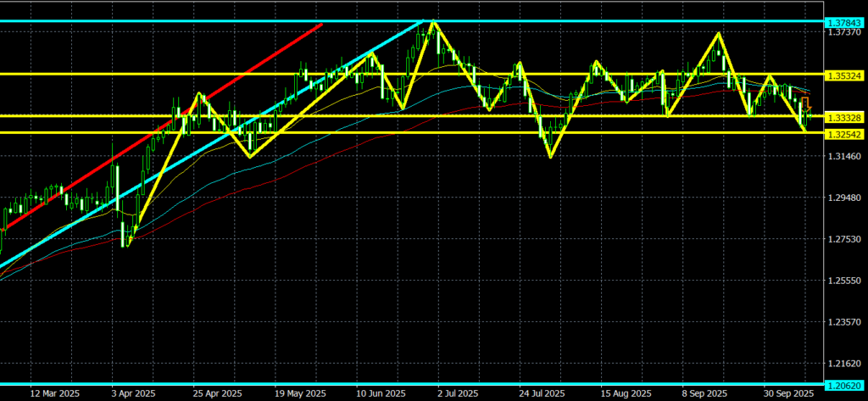Select the cyan 1.20620 price label
The width and height of the screenshot is (868, 401).
point(845,383)
